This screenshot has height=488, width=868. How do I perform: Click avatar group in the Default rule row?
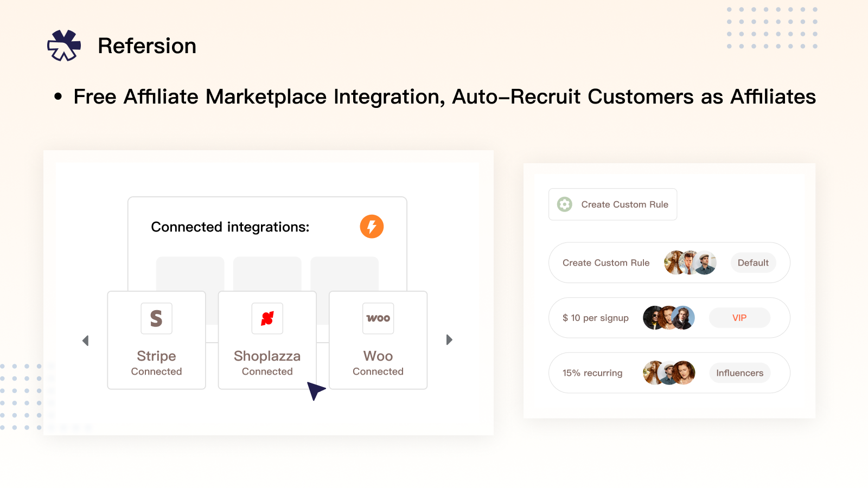pos(690,263)
